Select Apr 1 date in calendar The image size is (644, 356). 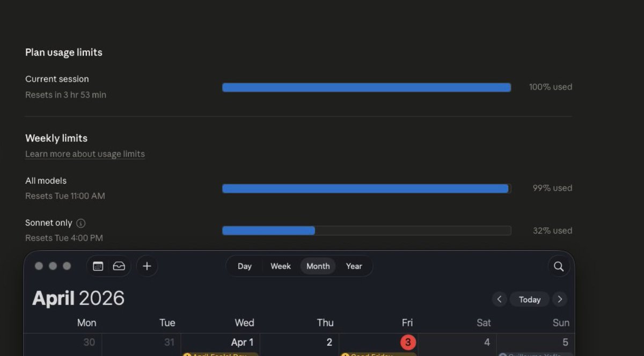coord(242,343)
